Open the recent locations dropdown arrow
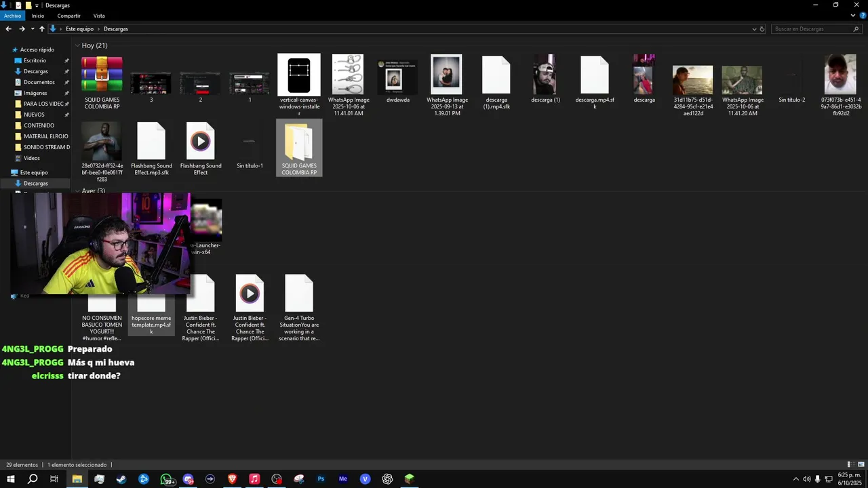 tap(33, 29)
